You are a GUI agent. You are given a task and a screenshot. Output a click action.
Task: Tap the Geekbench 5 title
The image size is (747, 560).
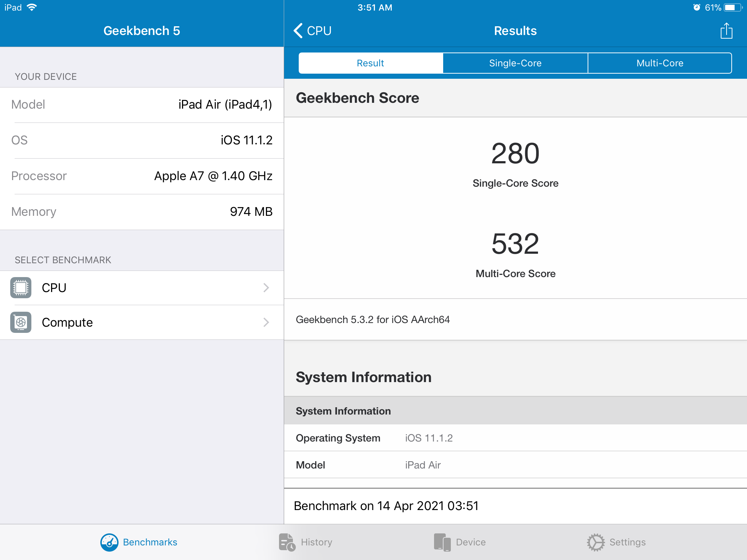coord(142,31)
